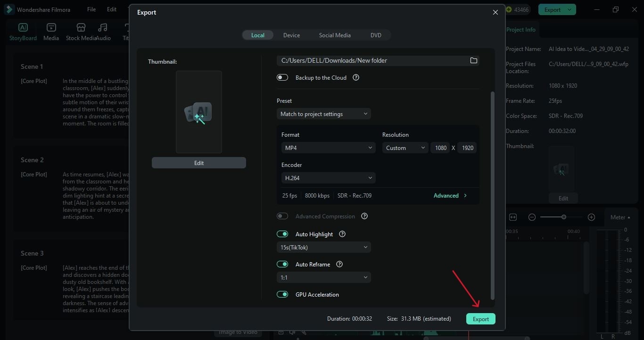Open the Project Info tab
The image size is (644, 340).
pyautogui.click(x=520, y=29)
